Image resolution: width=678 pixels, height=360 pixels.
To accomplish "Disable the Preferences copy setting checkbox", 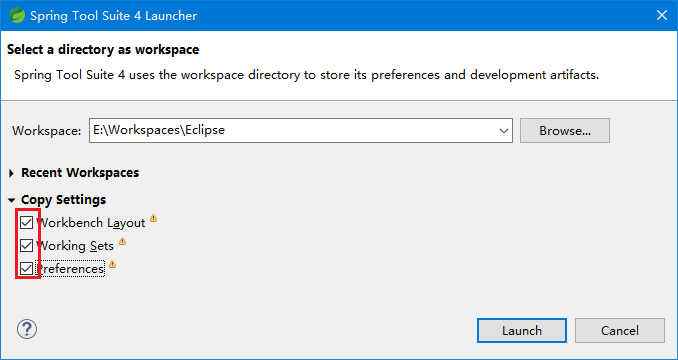I will [x=26, y=269].
